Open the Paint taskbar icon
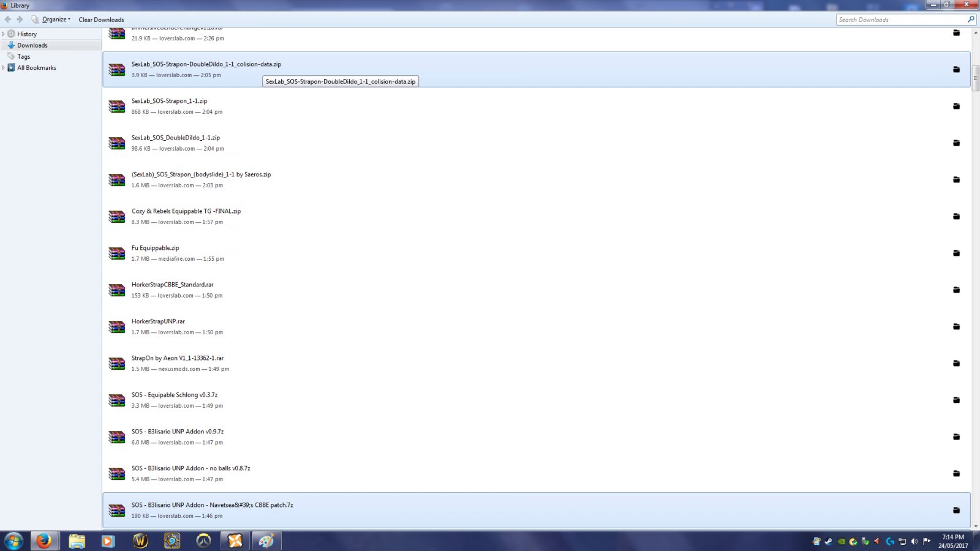 click(x=266, y=541)
